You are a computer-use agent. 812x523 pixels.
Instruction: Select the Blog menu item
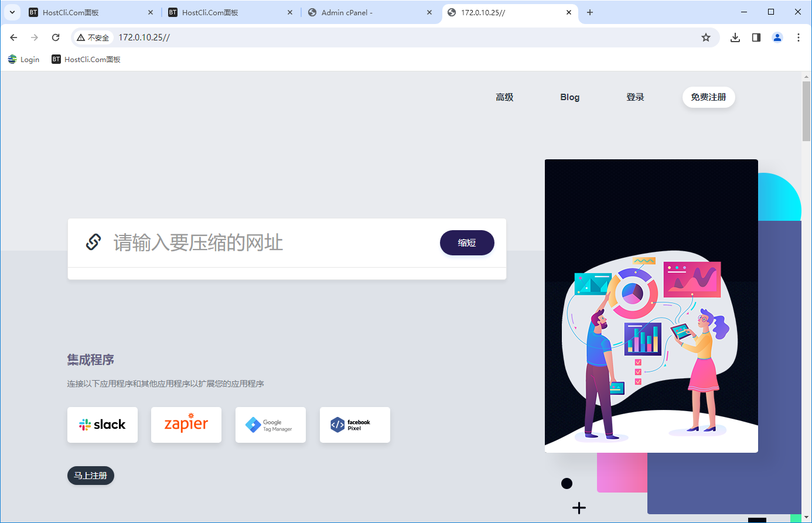(569, 97)
